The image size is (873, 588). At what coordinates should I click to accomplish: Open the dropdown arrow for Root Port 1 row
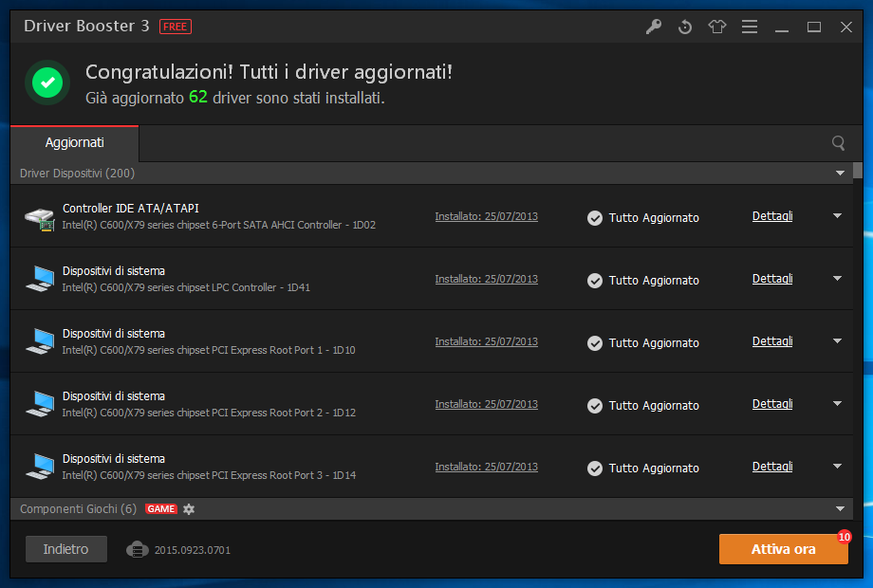837,341
